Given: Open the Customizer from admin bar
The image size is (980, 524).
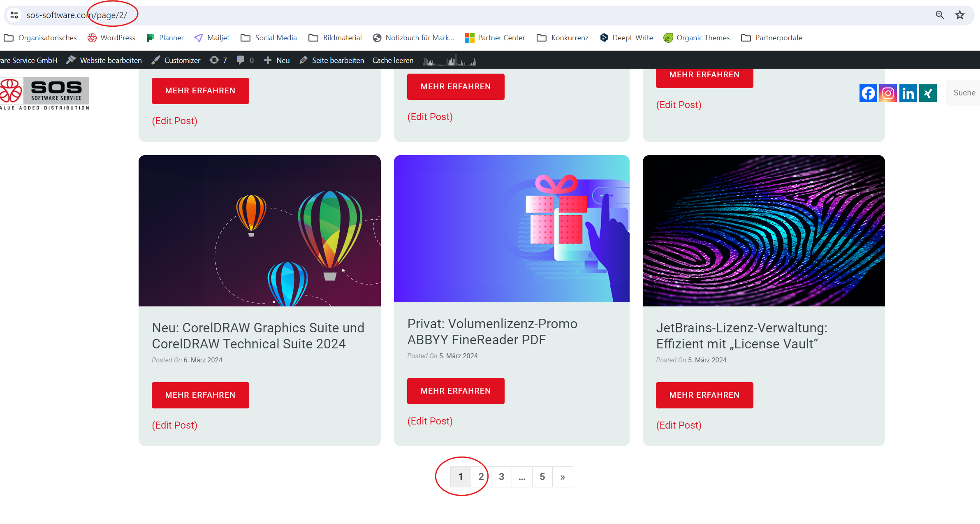Looking at the screenshot, I should pyautogui.click(x=176, y=60).
